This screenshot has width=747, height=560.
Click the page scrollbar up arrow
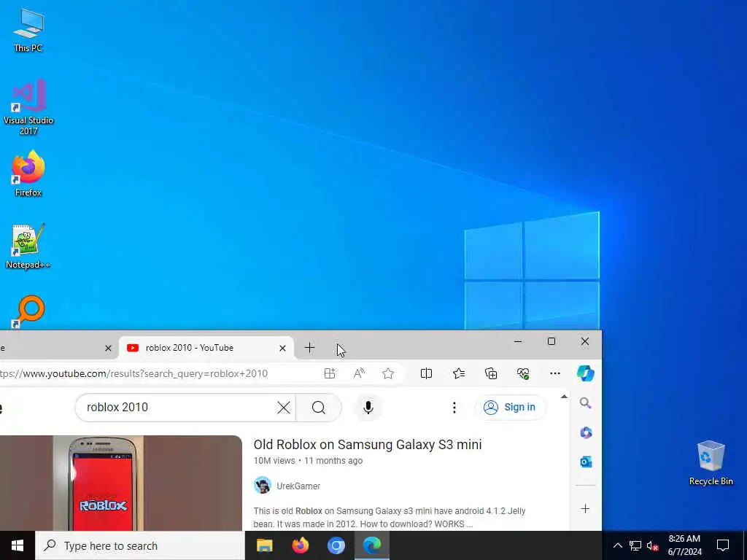click(564, 397)
